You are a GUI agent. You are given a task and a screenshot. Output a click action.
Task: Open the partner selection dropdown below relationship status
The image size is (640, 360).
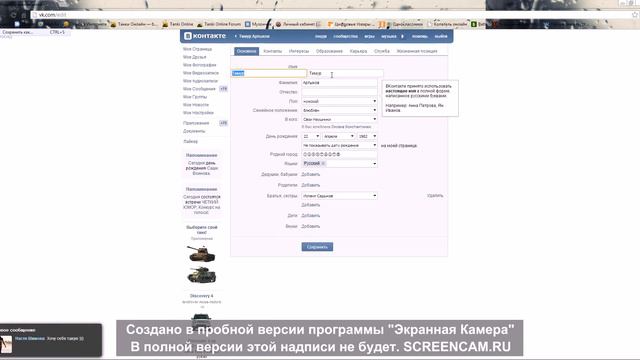point(339,119)
